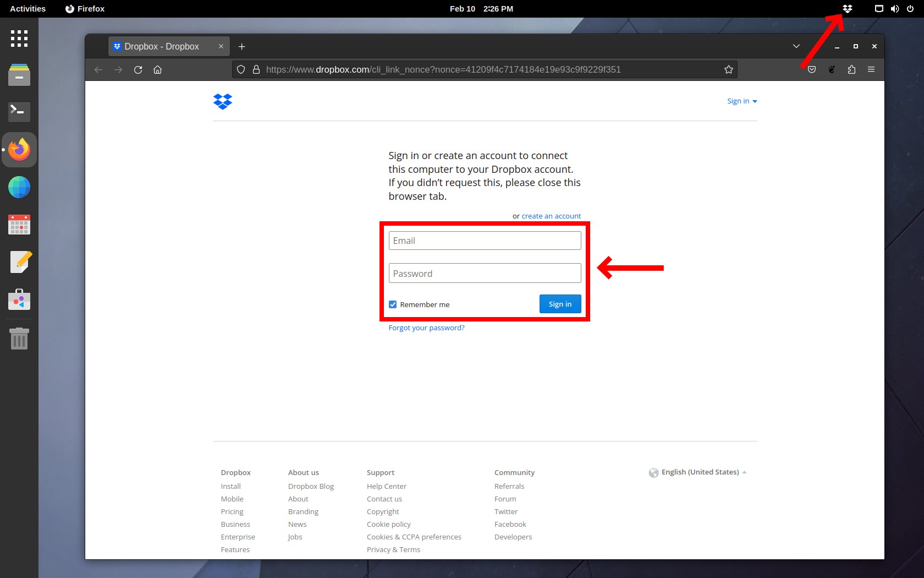Open the Pricing footer link

[x=232, y=512]
